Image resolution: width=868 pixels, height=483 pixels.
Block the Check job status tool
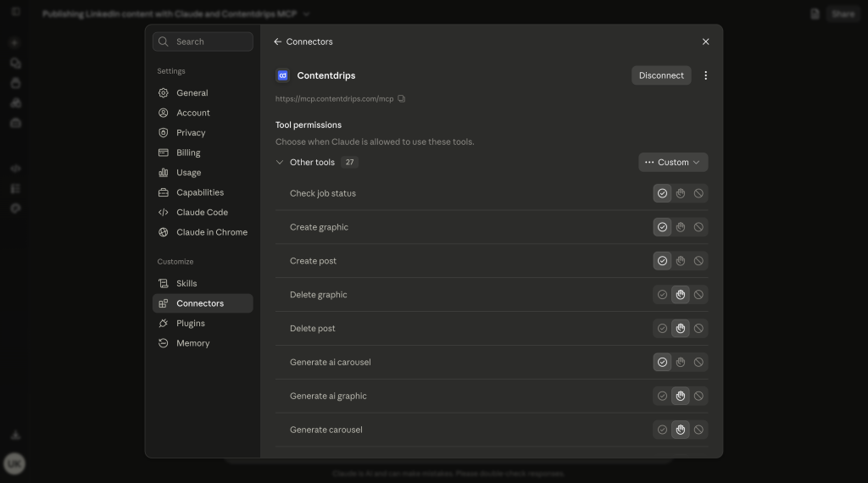(x=698, y=193)
